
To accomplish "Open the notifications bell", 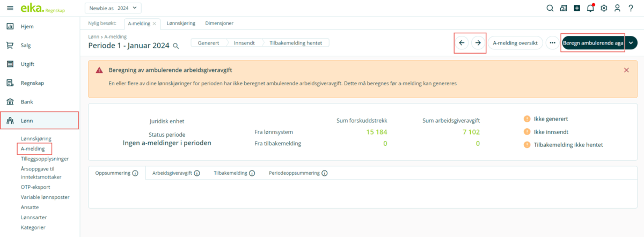I will tap(590, 8).
